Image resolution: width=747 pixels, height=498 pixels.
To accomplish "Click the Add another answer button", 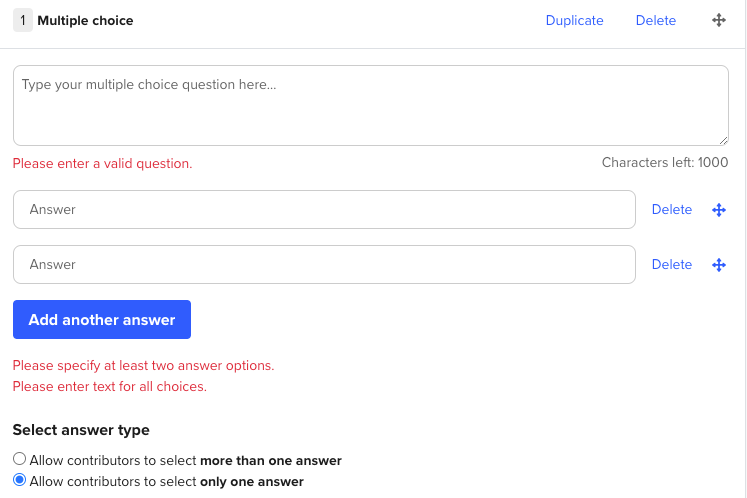I will click(102, 320).
